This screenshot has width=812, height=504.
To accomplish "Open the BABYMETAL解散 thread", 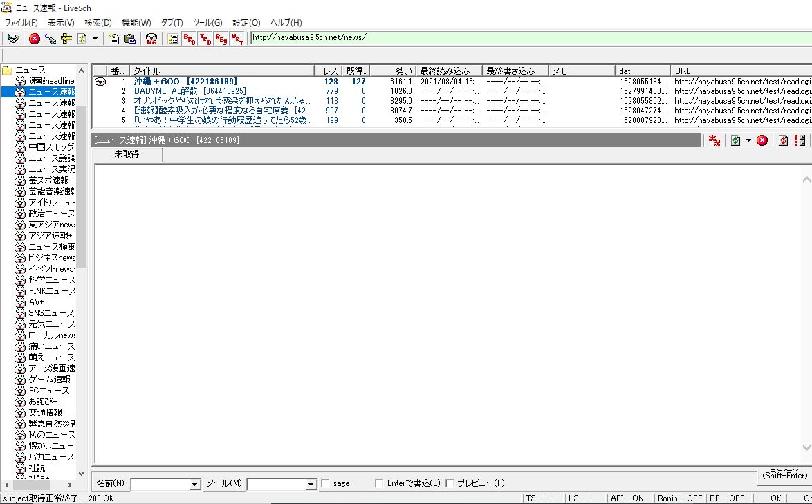I will 190,91.
